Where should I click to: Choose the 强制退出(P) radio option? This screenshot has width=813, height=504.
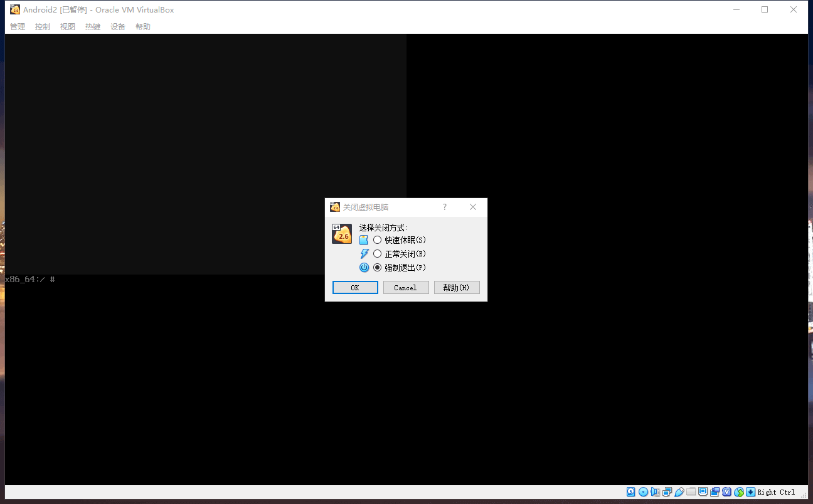[378, 268]
